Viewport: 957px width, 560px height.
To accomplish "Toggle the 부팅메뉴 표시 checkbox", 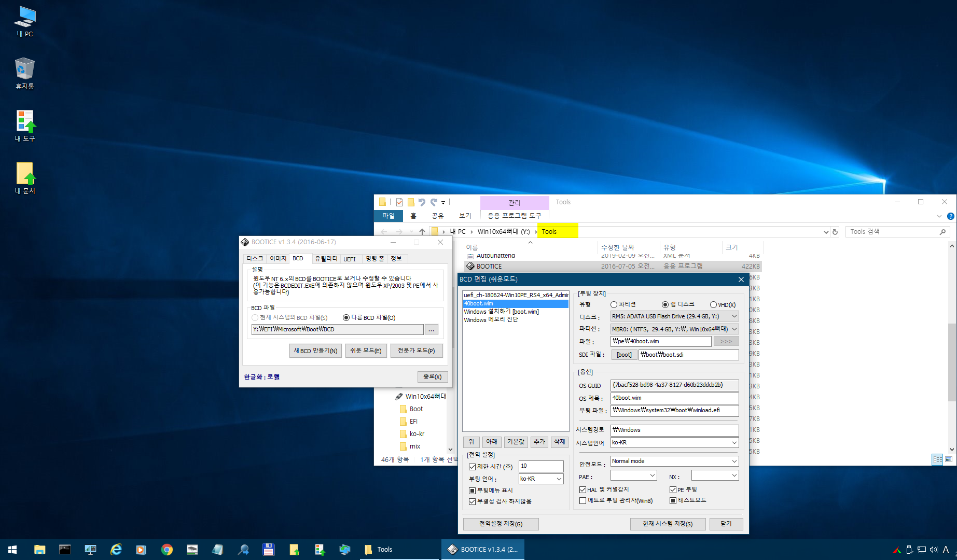I will click(x=472, y=491).
